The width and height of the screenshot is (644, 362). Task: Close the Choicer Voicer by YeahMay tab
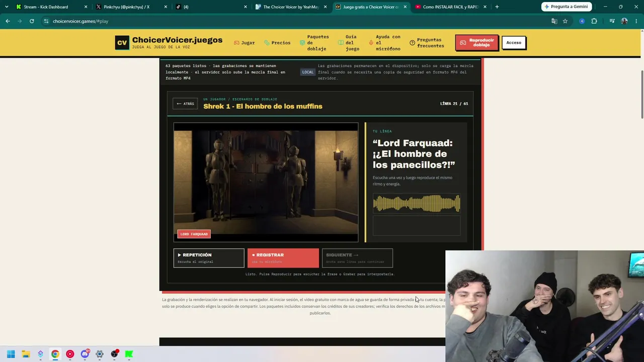[326, 7]
